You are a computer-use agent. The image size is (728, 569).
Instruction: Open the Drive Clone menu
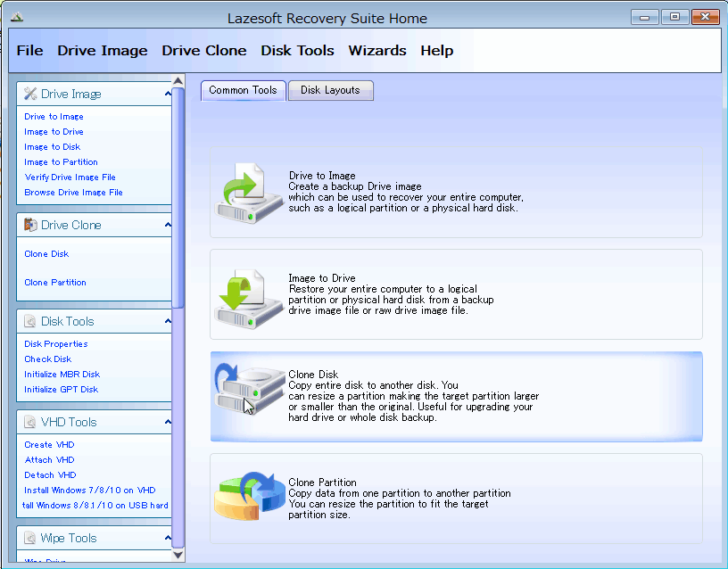click(203, 50)
